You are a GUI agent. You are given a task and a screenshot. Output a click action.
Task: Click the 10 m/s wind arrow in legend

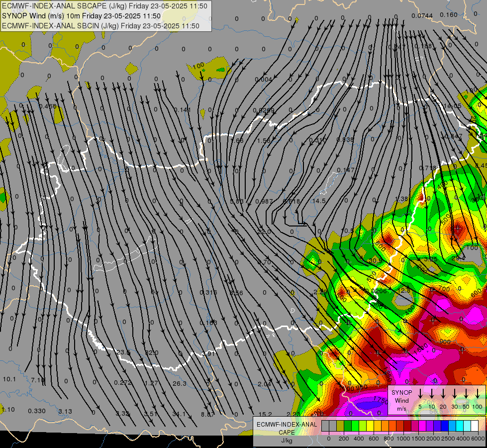[x=432, y=394]
